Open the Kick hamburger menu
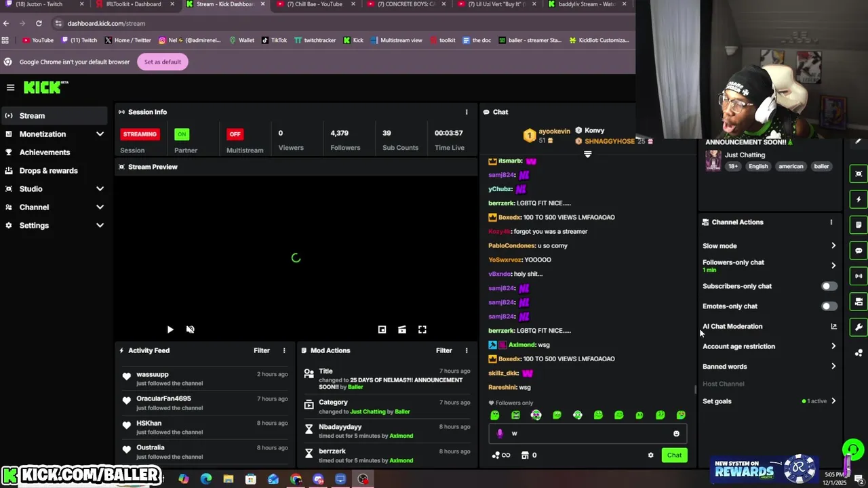 click(x=10, y=87)
